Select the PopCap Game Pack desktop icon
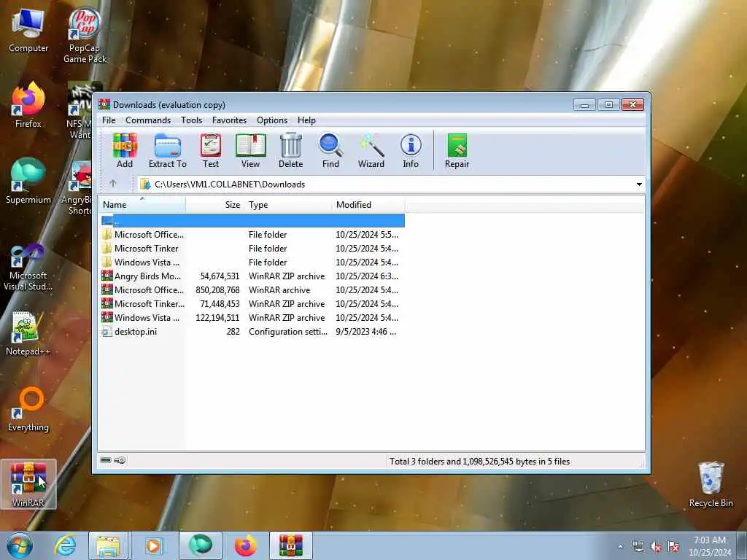Viewport: 747px width, 560px height. click(x=85, y=35)
